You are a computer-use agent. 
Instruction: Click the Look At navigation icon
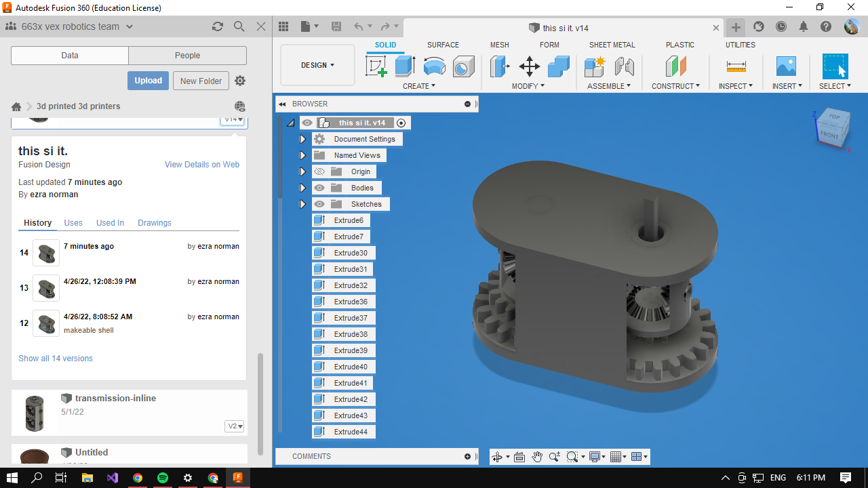519,457
